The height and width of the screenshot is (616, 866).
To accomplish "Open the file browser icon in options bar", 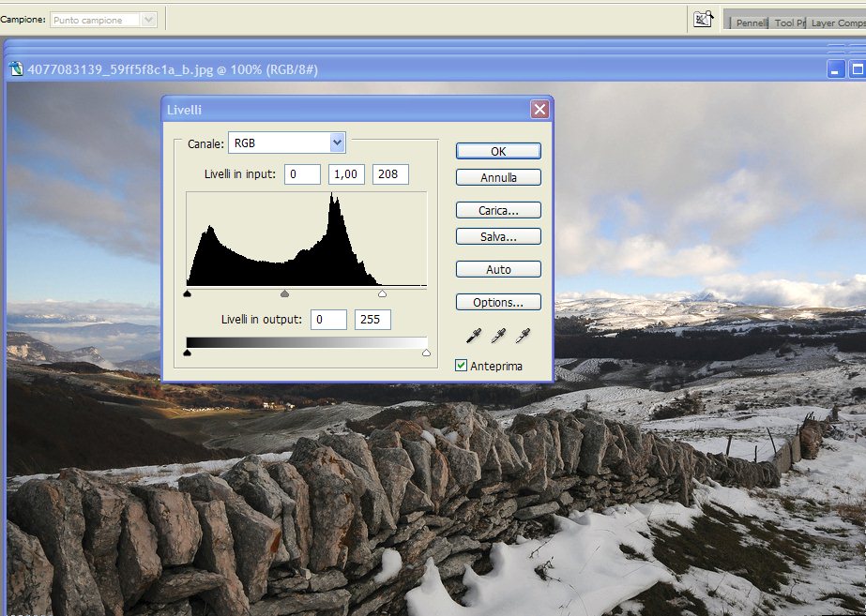I will 703,19.
